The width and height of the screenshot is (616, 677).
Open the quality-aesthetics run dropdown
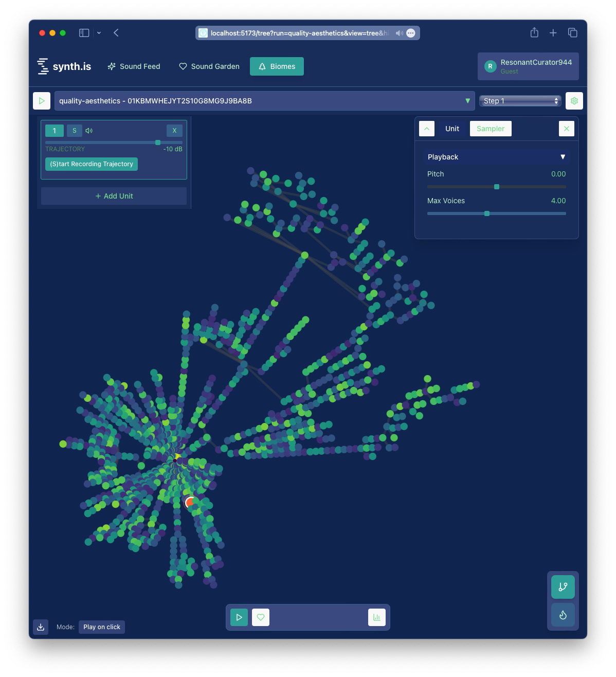point(264,101)
